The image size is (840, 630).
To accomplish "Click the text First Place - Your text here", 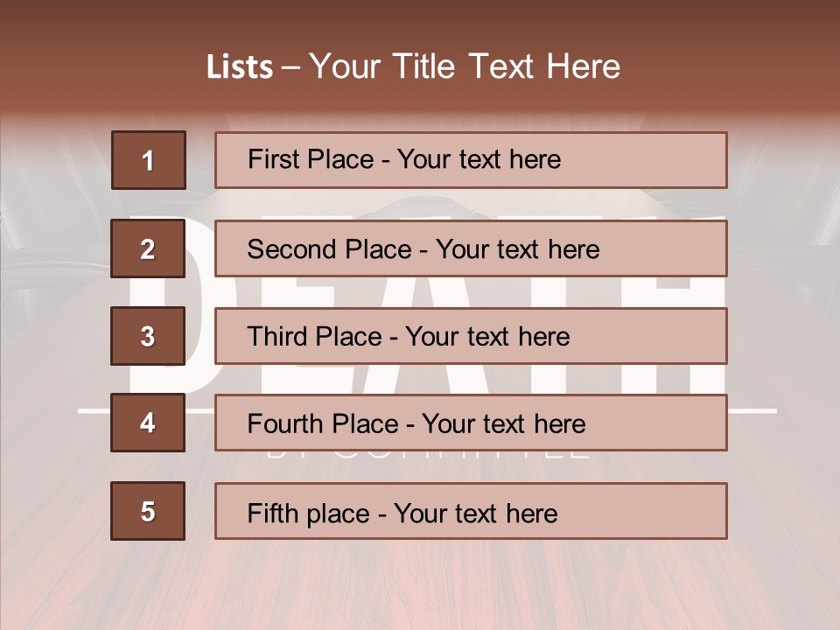I will click(404, 159).
